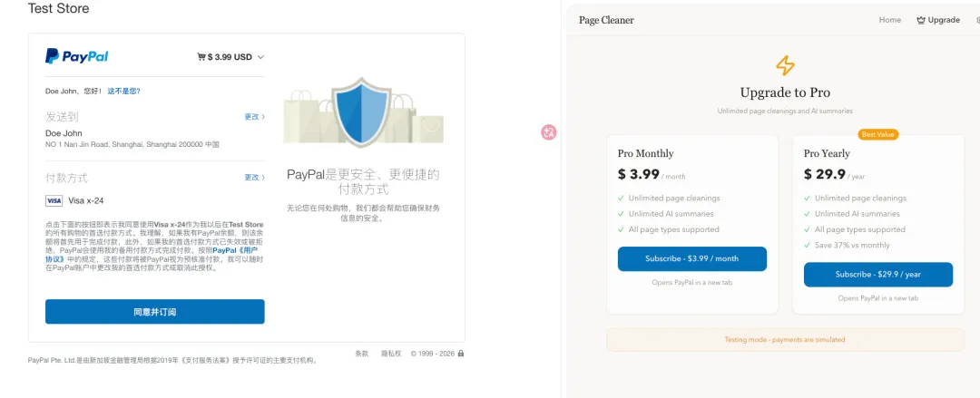Viewport: 980px width, 398px height.
Task: Click the 这不是您? link
Action: [123, 91]
